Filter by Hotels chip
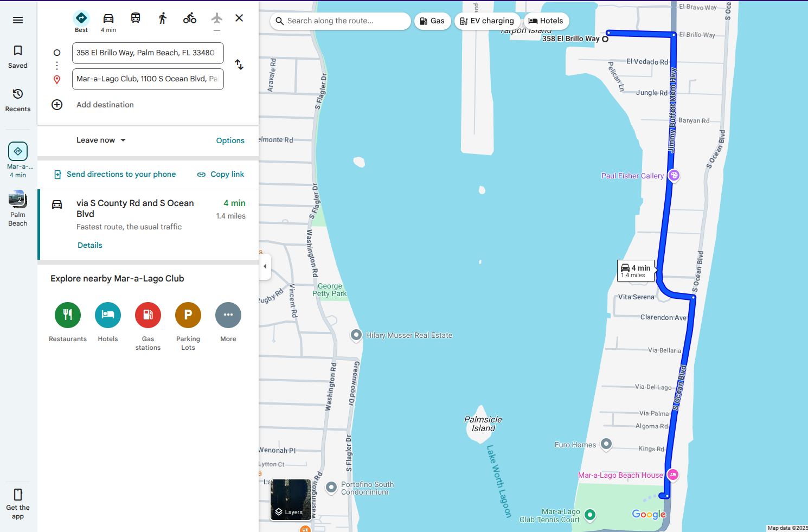 546,21
